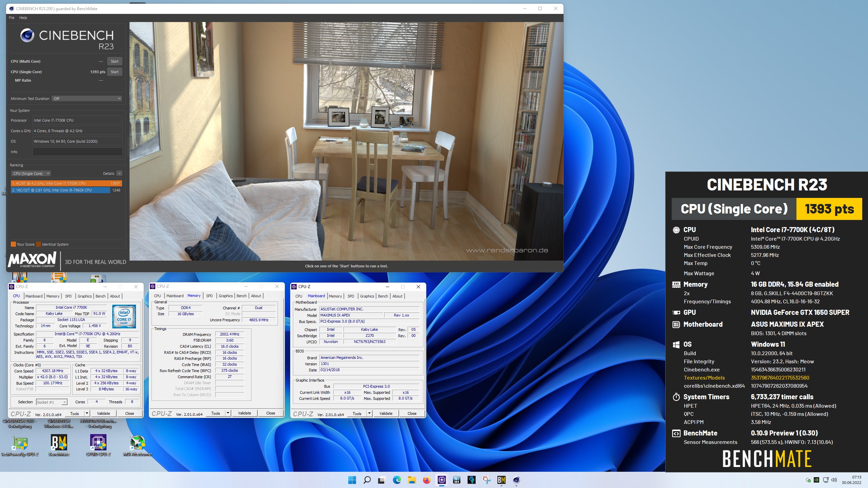
Task: Click DRAM Frequency value 2002.4 MHz
Action: tap(230, 334)
